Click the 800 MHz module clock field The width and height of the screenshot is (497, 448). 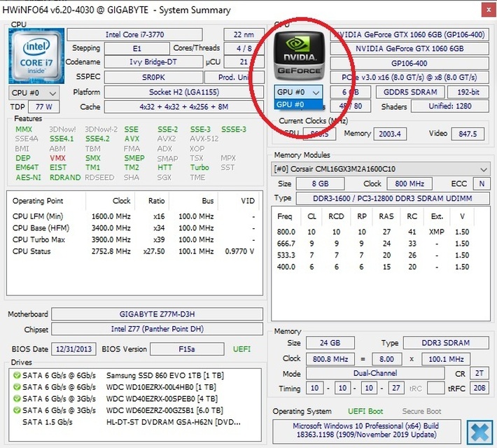click(x=409, y=183)
